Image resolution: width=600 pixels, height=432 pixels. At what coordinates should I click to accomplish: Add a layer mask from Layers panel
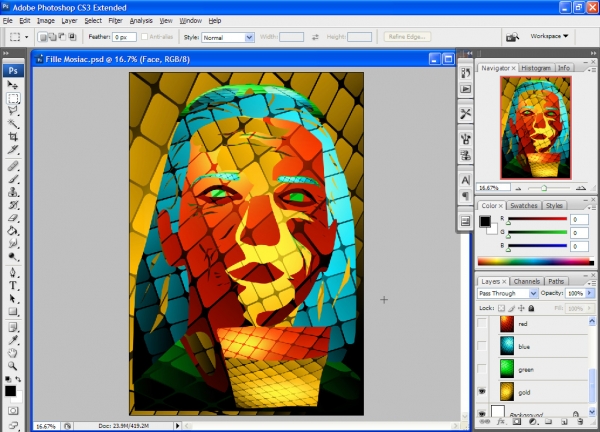[x=517, y=422]
